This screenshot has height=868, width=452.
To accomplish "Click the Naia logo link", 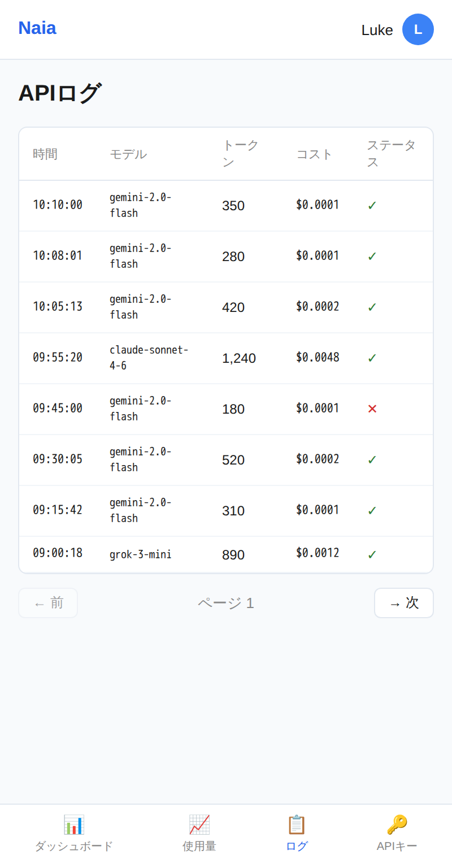I will [37, 28].
